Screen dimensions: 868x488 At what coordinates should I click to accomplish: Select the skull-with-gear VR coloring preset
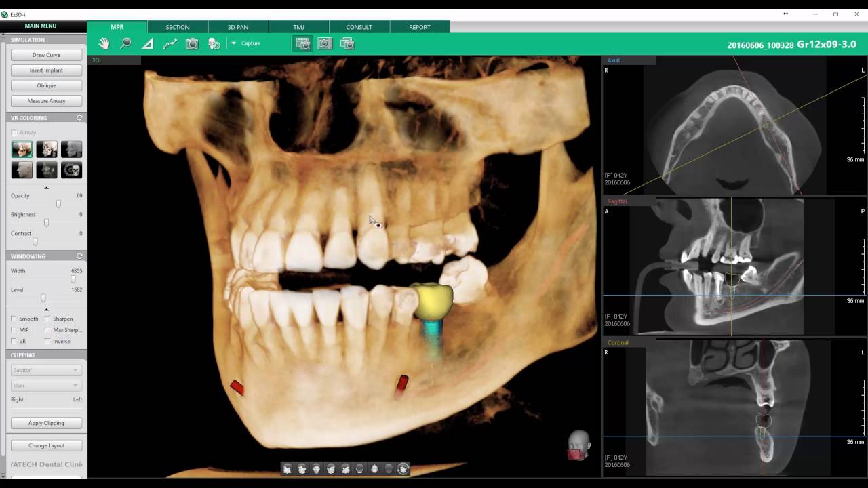(71, 169)
